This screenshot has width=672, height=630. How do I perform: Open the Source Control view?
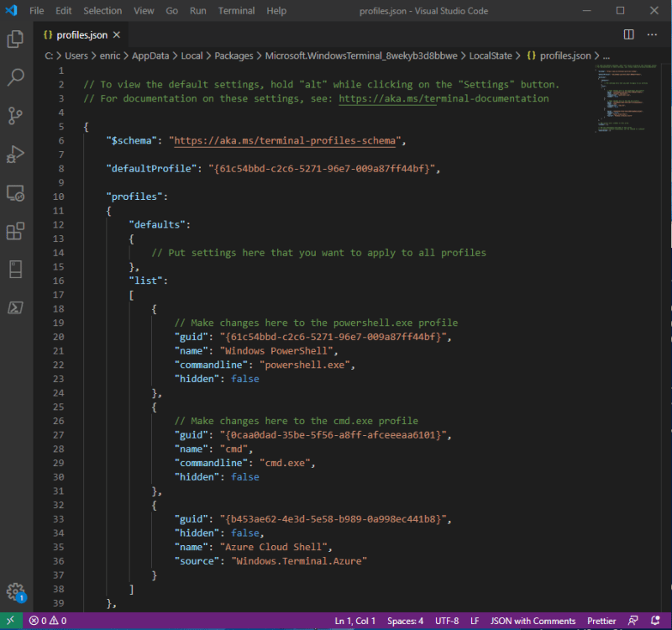pos(15,116)
